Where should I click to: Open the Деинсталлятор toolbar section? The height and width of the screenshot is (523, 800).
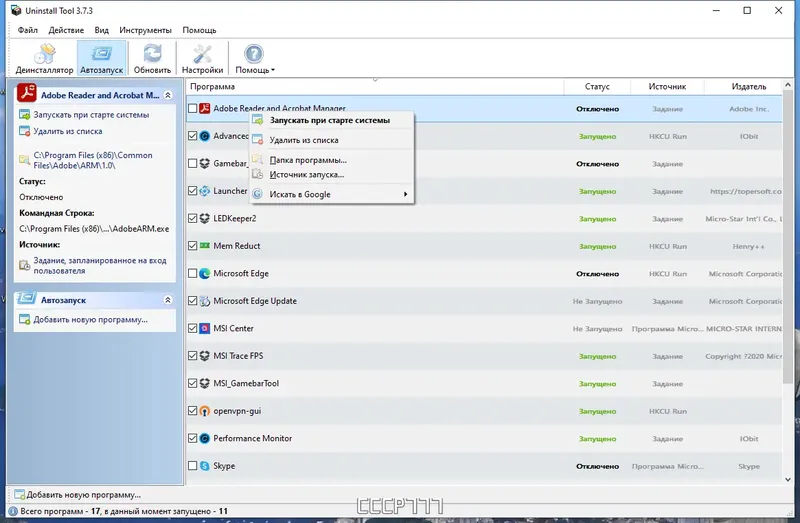pyautogui.click(x=44, y=59)
